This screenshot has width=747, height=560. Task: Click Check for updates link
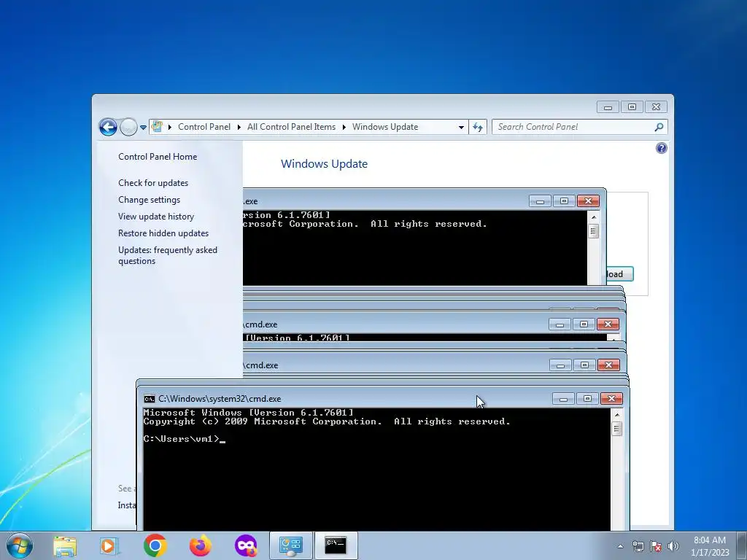[x=153, y=183]
